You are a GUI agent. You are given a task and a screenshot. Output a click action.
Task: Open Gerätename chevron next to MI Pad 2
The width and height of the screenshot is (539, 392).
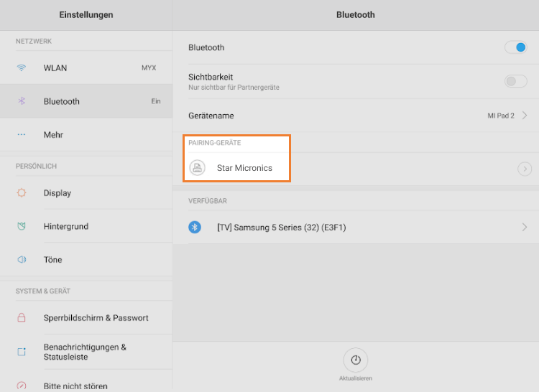(525, 116)
